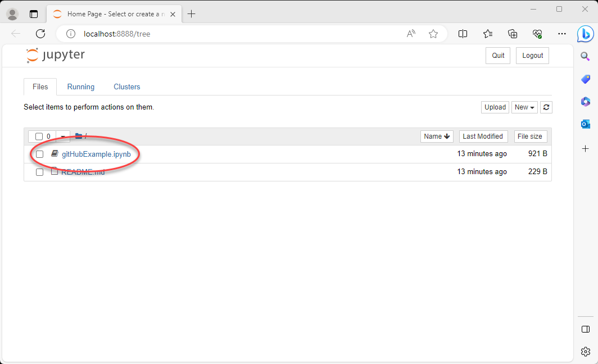Check the gitHubExample.ipynb checkbox
Viewport: 598px width, 364px height.
coord(39,154)
